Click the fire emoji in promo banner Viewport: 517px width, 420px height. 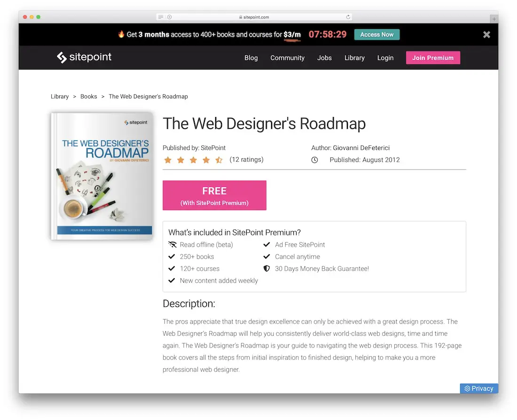[x=121, y=34]
